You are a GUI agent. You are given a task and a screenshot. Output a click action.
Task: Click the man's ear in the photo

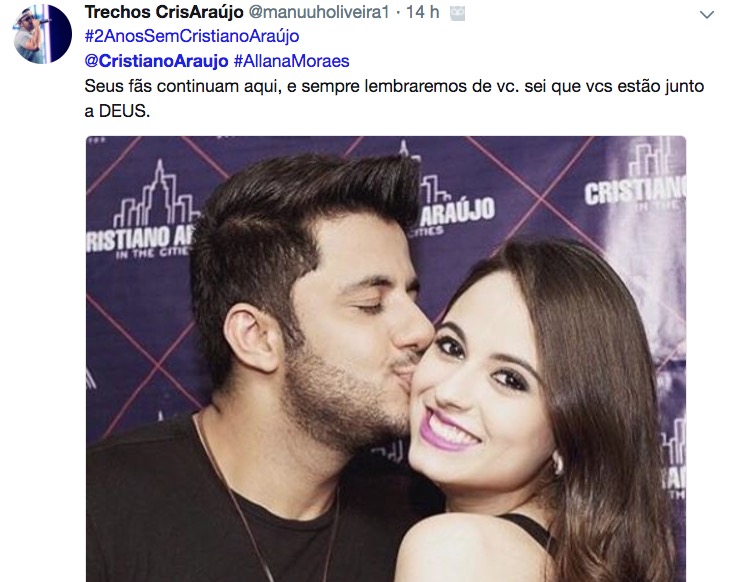(x=254, y=337)
